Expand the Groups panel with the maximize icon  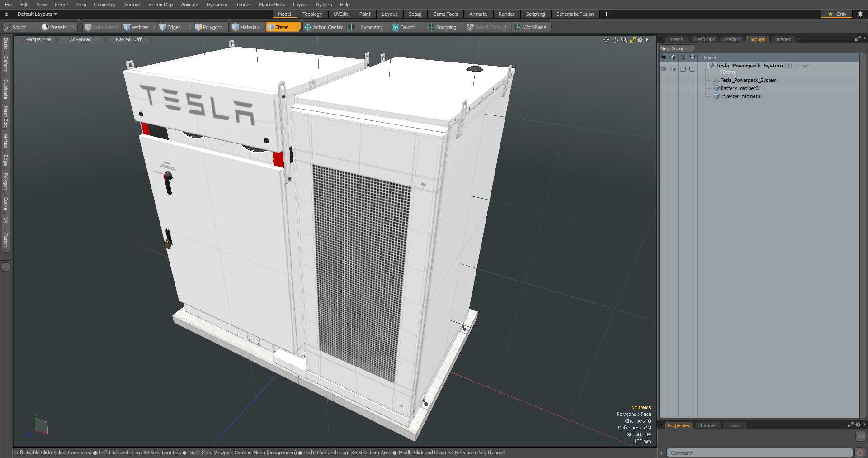click(858, 39)
